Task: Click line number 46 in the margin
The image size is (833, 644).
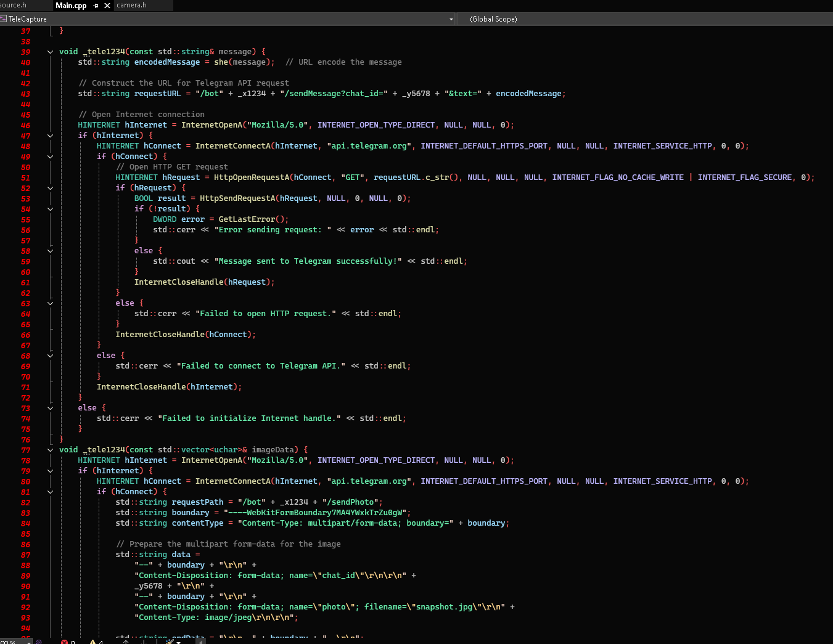Action: coord(25,125)
